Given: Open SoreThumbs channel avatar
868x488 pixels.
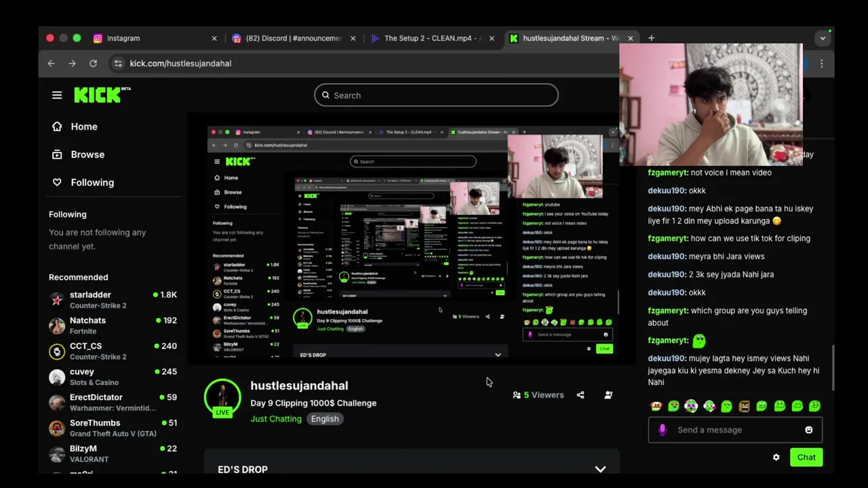Looking at the screenshot, I should tap(57, 428).
